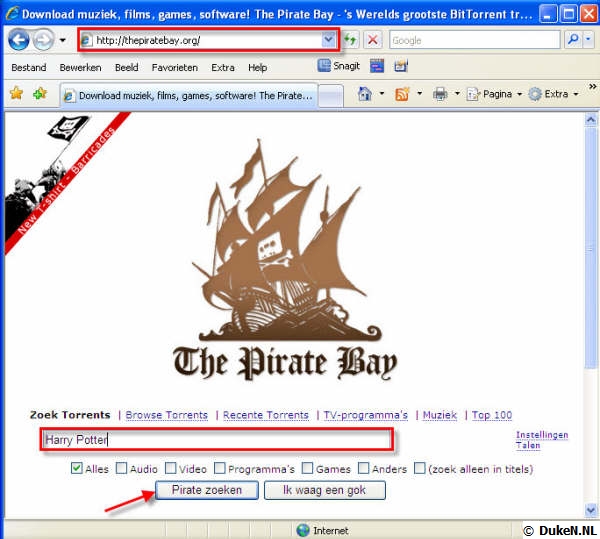Screen dimensions: 600x539
Task: Enable the Games checkbox
Action: click(x=307, y=468)
